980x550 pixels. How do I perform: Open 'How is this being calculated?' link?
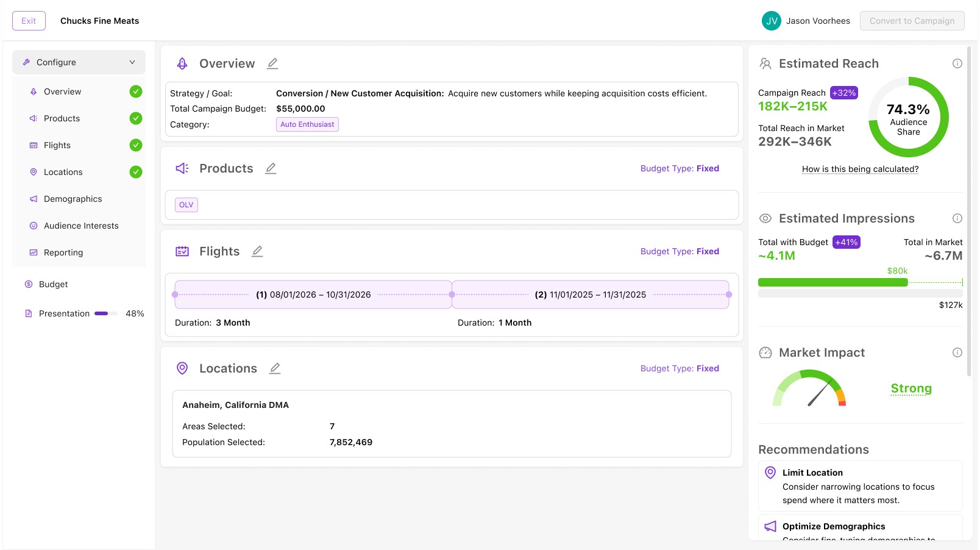860,169
